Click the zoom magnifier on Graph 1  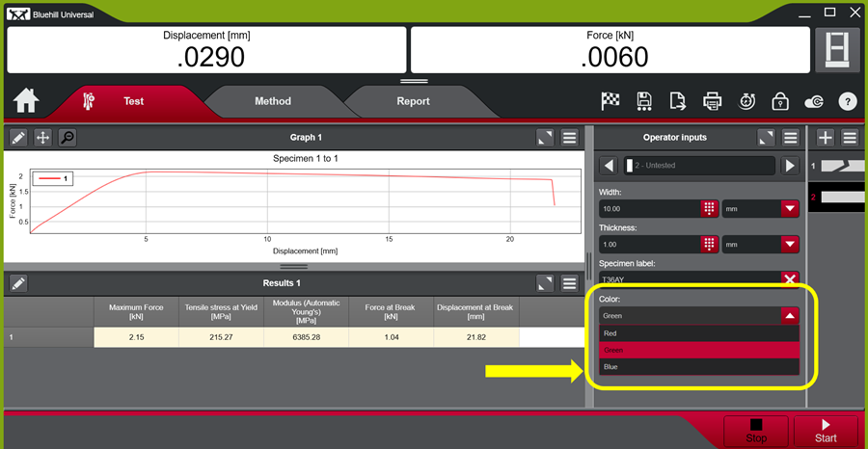pyautogui.click(x=67, y=138)
